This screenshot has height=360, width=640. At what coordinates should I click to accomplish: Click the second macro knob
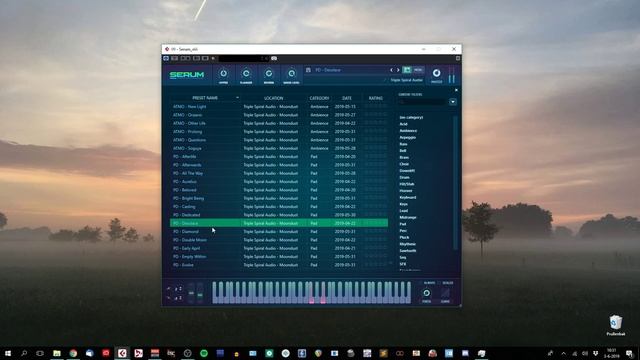246,74
